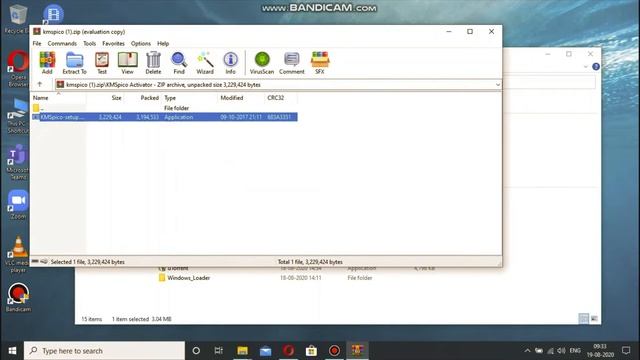Sort by the Name column header
This screenshot has height=360, width=640.
point(58,98)
